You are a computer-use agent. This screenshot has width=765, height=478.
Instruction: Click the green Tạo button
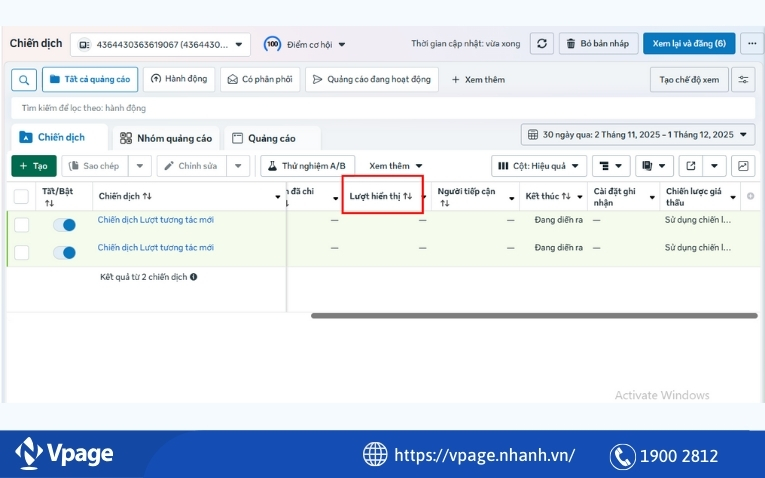(33, 166)
